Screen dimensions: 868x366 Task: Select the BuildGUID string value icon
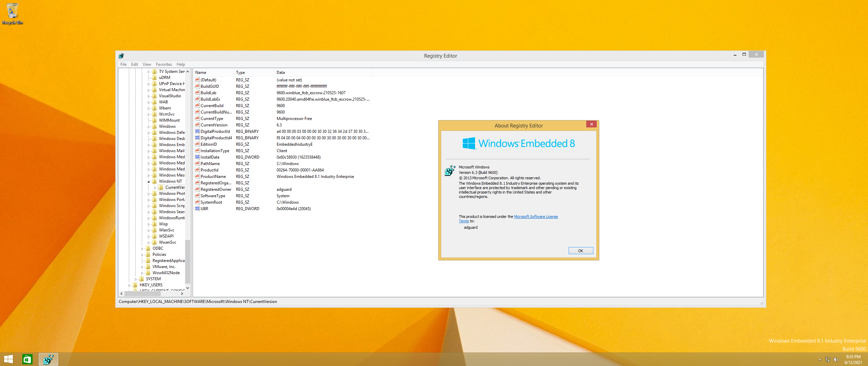tap(197, 86)
